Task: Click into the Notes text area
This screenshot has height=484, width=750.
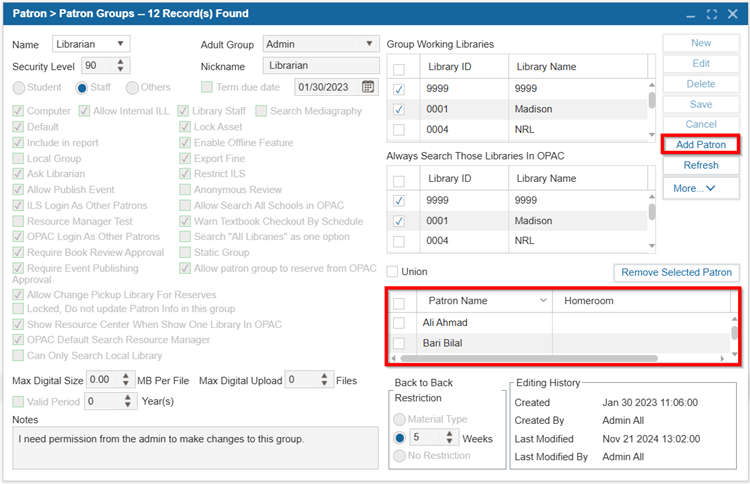Action: (195, 448)
